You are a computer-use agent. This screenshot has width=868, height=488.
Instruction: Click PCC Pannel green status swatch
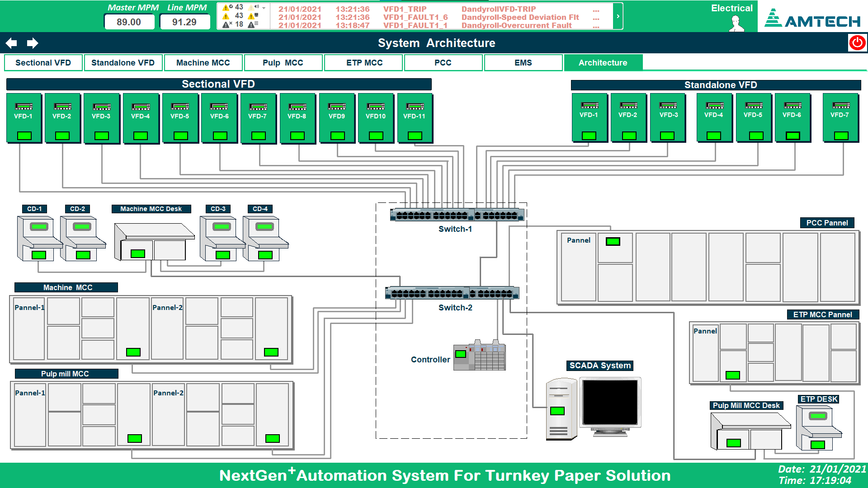613,241
